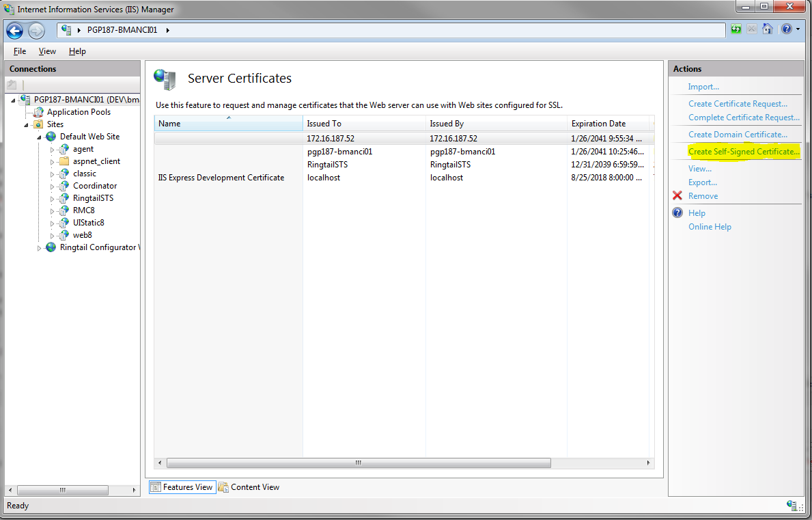Click the web8 application icon
The width and height of the screenshot is (812, 520).
click(x=64, y=235)
